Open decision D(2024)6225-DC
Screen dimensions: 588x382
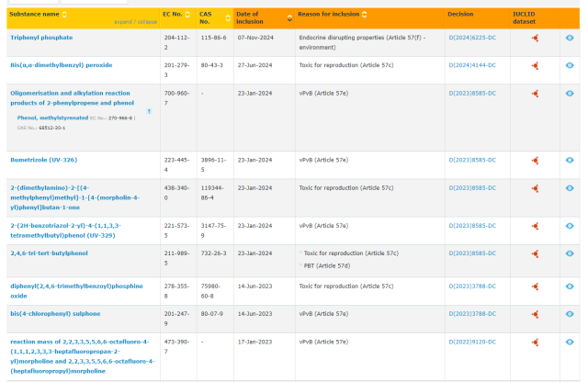[x=472, y=38]
